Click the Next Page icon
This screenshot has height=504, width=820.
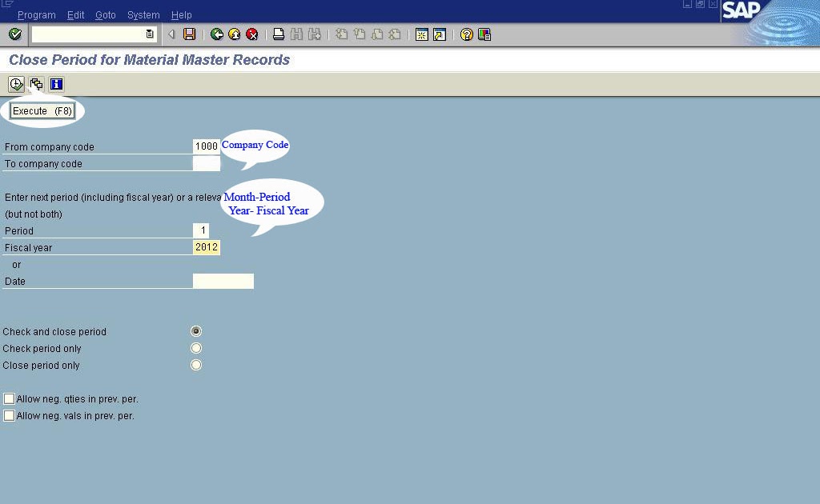377,34
